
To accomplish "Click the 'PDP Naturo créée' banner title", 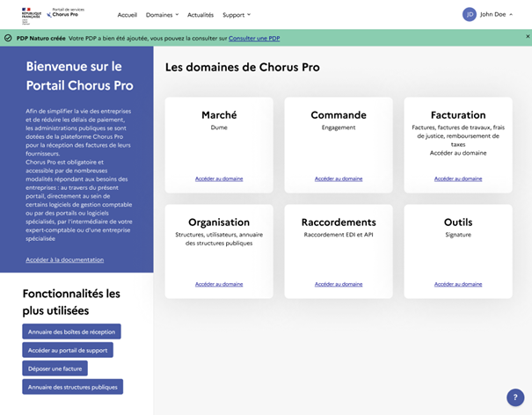I will coord(40,39).
